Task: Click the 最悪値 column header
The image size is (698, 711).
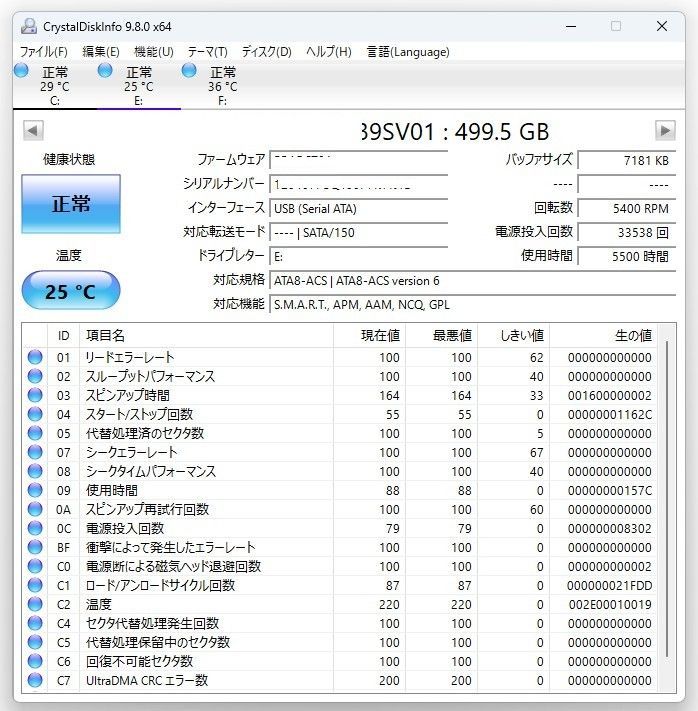Action: pyautogui.click(x=442, y=336)
